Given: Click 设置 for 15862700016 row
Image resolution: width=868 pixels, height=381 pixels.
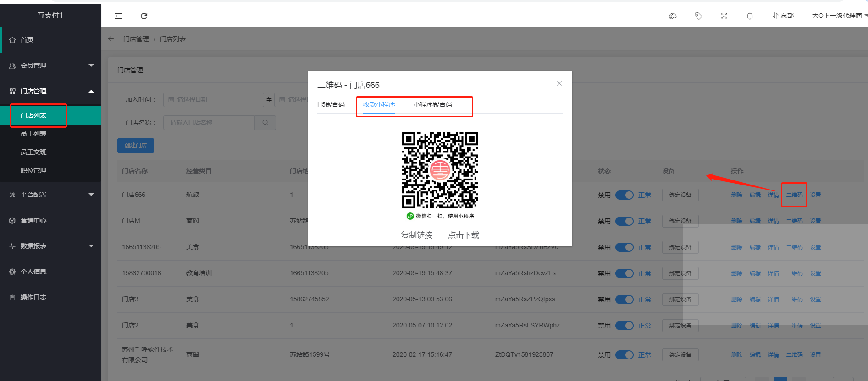Looking at the screenshot, I should click(815, 273).
